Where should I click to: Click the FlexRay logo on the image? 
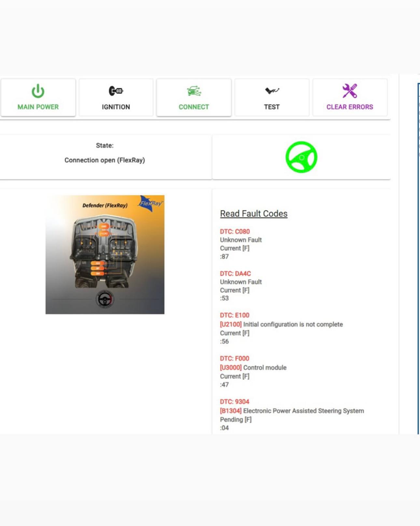click(x=151, y=203)
